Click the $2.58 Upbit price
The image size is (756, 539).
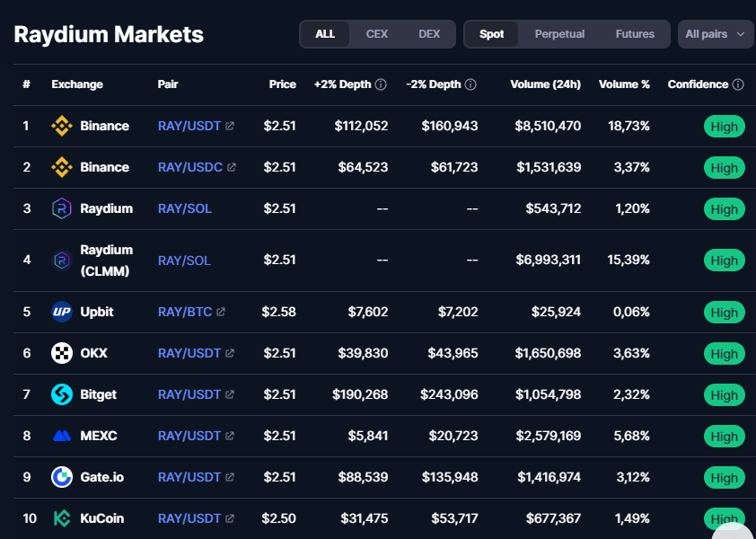click(278, 312)
